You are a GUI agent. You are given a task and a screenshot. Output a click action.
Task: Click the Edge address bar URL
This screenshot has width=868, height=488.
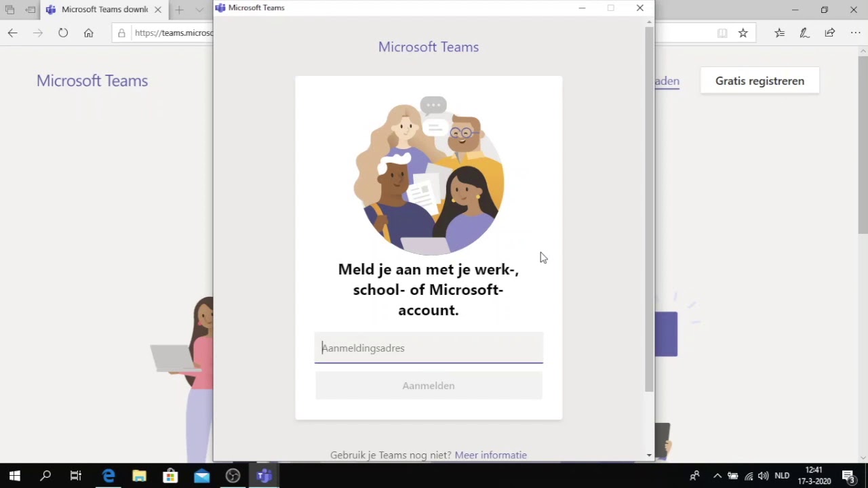click(x=174, y=33)
